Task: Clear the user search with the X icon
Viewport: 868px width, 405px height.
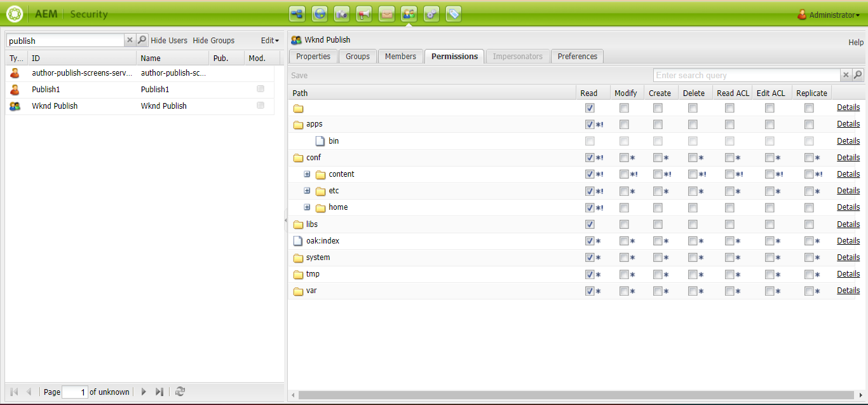Action: click(130, 40)
